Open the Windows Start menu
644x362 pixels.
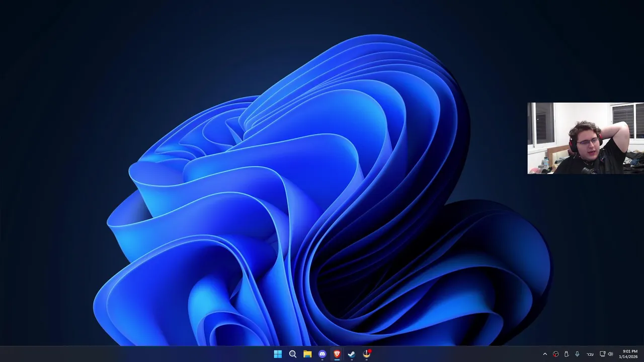coord(278,354)
